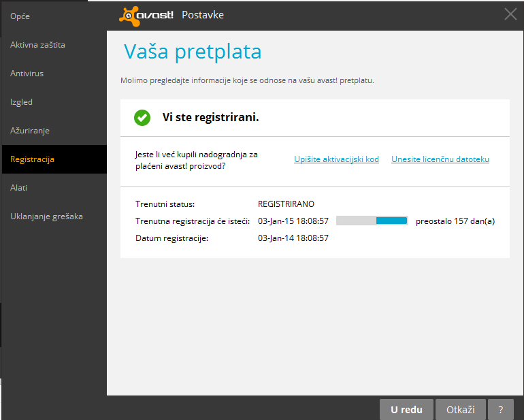Click the green registered checkmark icon

(142, 118)
